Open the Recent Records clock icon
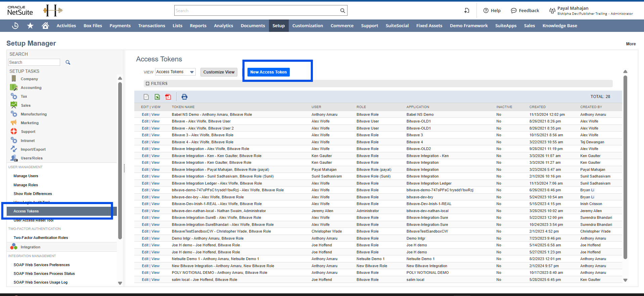Image resolution: width=644 pixels, height=296 pixels. pos(15,26)
